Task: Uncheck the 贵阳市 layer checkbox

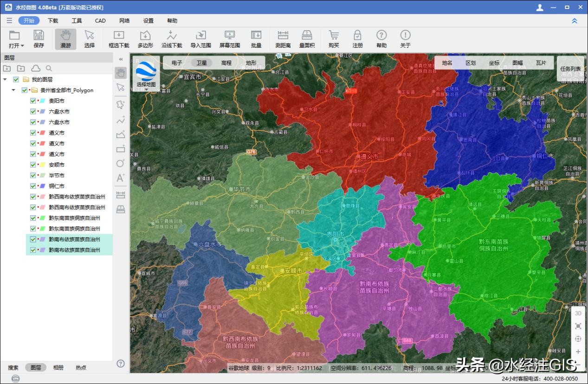Action: point(33,101)
